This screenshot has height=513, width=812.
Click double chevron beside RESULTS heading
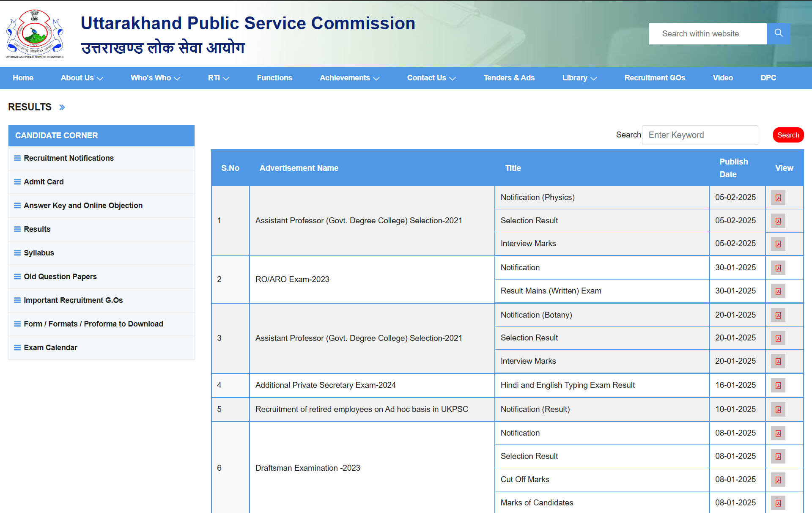click(62, 107)
